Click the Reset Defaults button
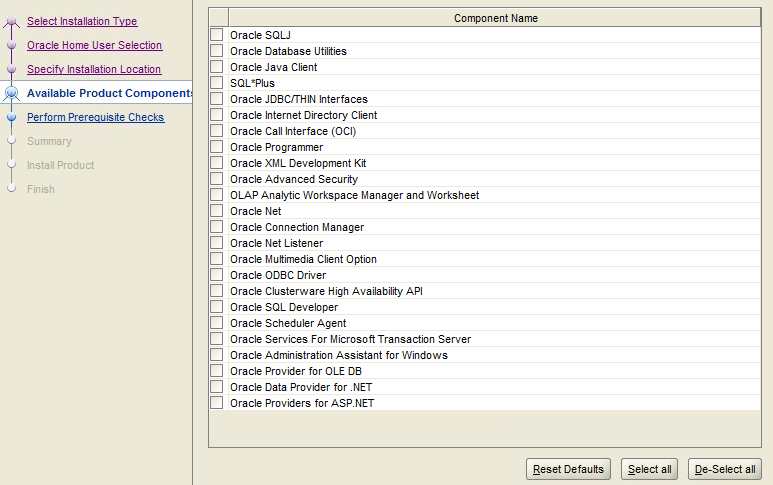The height and width of the screenshot is (485, 773). click(x=568, y=469)
